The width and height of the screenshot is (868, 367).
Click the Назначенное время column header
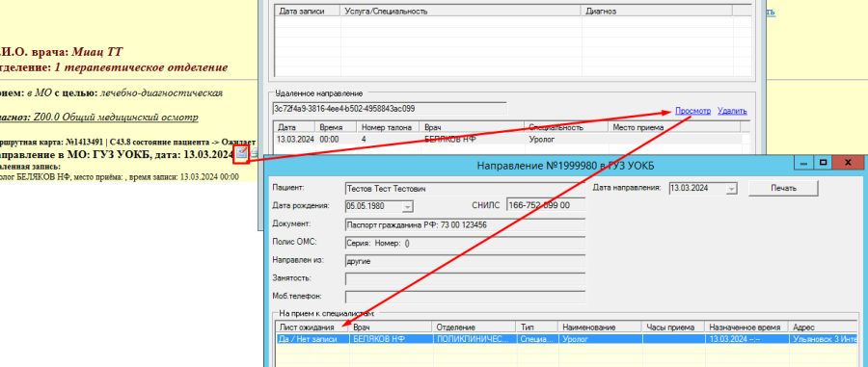point(747,328)
